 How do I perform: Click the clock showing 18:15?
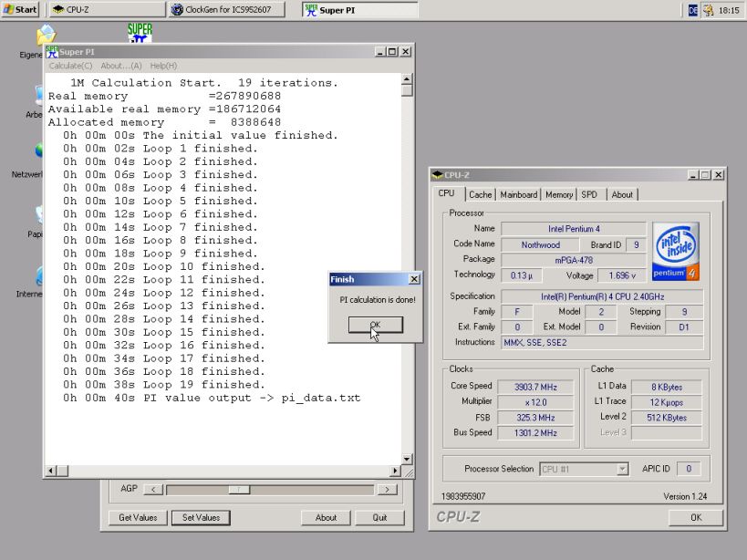point(729,10)
